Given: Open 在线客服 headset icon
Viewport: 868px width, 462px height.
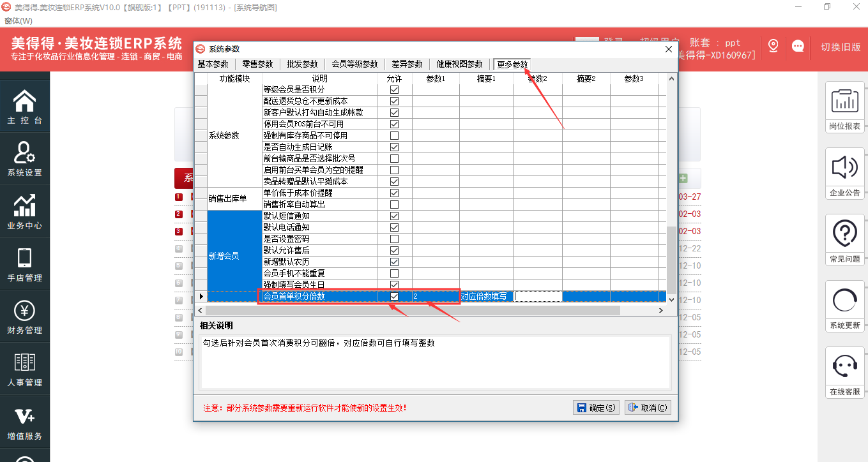Looking at the screenshot, I should click(x=844, y=373).
